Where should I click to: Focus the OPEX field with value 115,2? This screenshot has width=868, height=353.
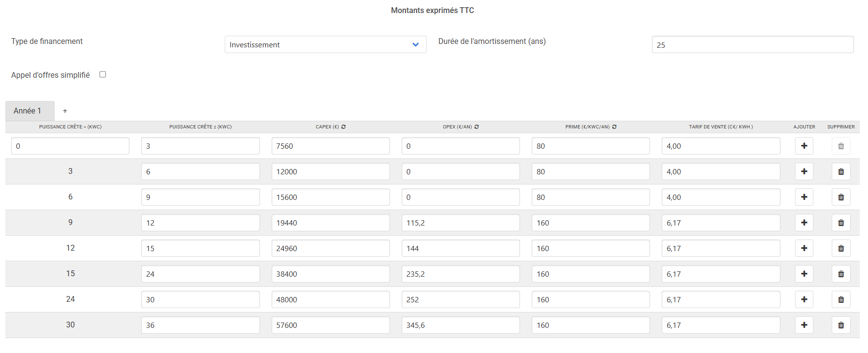click(460, 223)
